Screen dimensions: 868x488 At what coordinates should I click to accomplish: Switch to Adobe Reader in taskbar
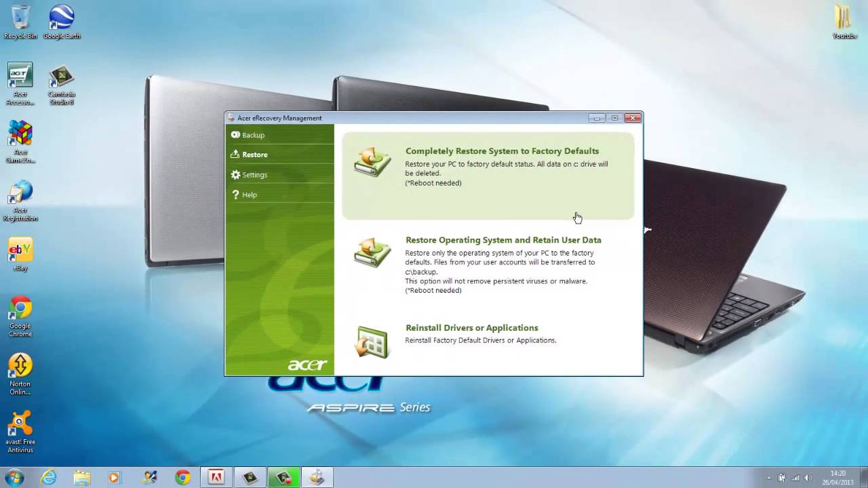(216, 478)
